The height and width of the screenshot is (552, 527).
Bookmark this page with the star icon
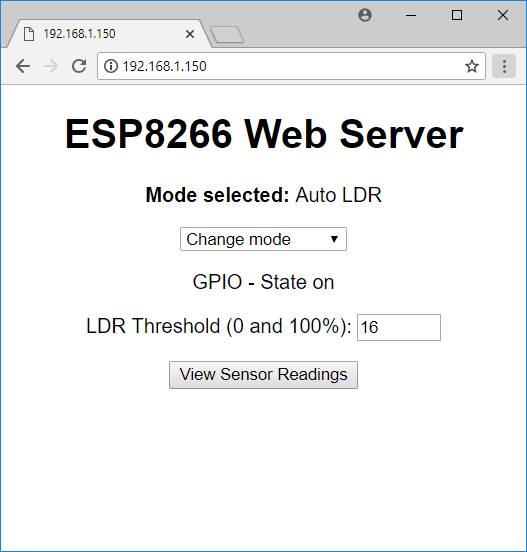click(472, 66)
